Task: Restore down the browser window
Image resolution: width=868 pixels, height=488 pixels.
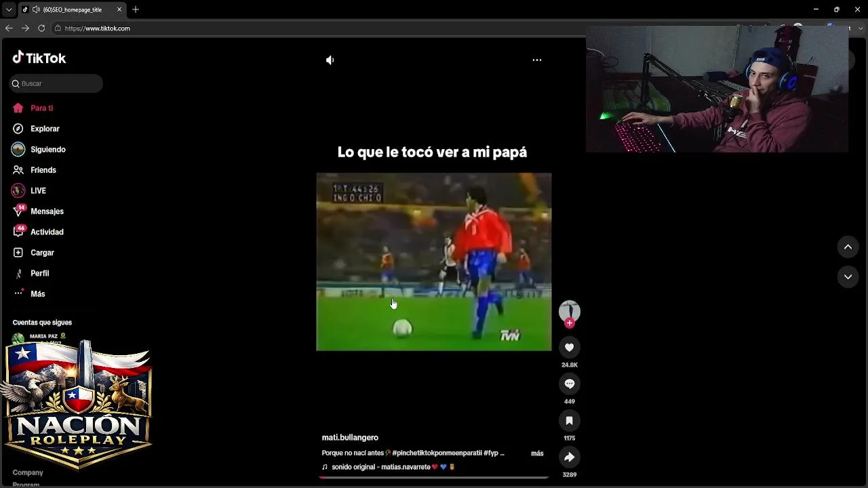Action: pyautogui.click(x=836, y=9)
